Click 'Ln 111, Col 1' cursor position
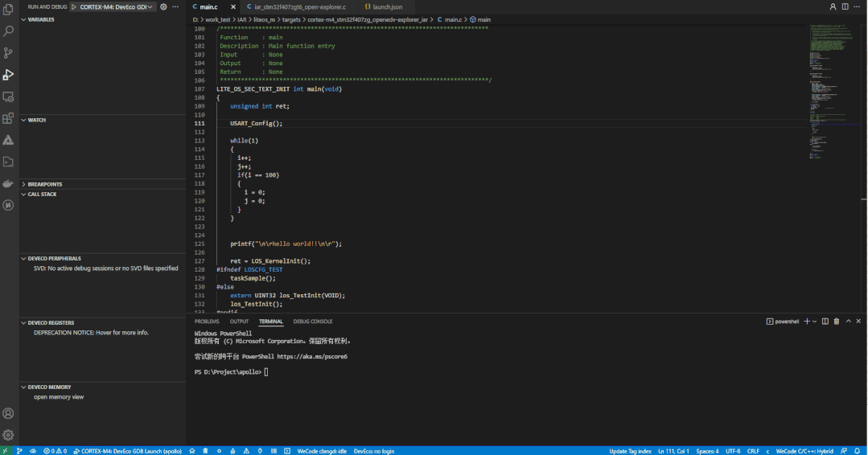 click(673, 451)
